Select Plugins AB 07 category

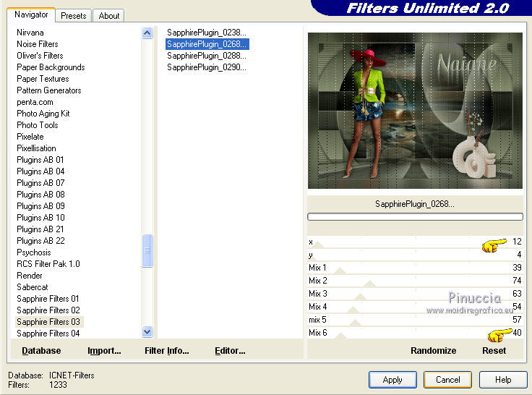pos(40,183)
